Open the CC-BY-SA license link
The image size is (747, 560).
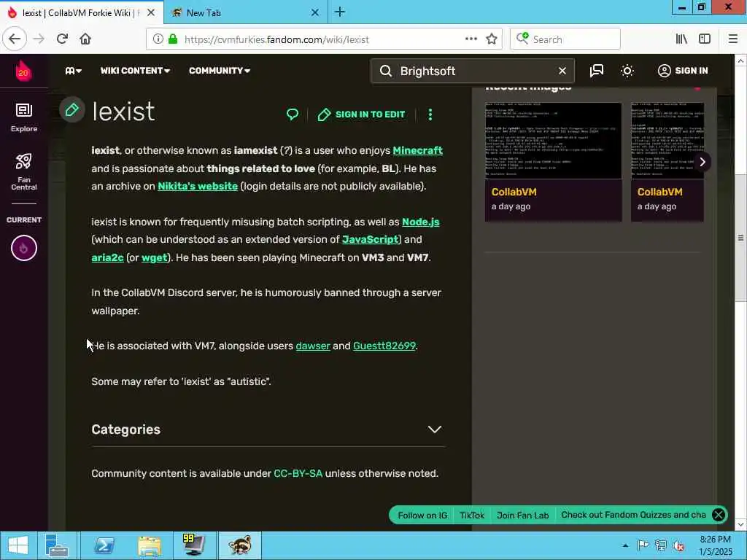click(x=298, y=474)
